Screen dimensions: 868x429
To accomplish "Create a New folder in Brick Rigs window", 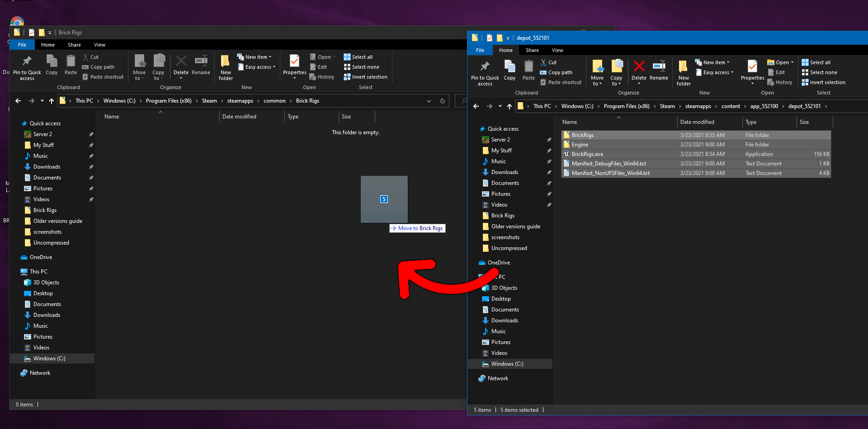I will point(226,67).
